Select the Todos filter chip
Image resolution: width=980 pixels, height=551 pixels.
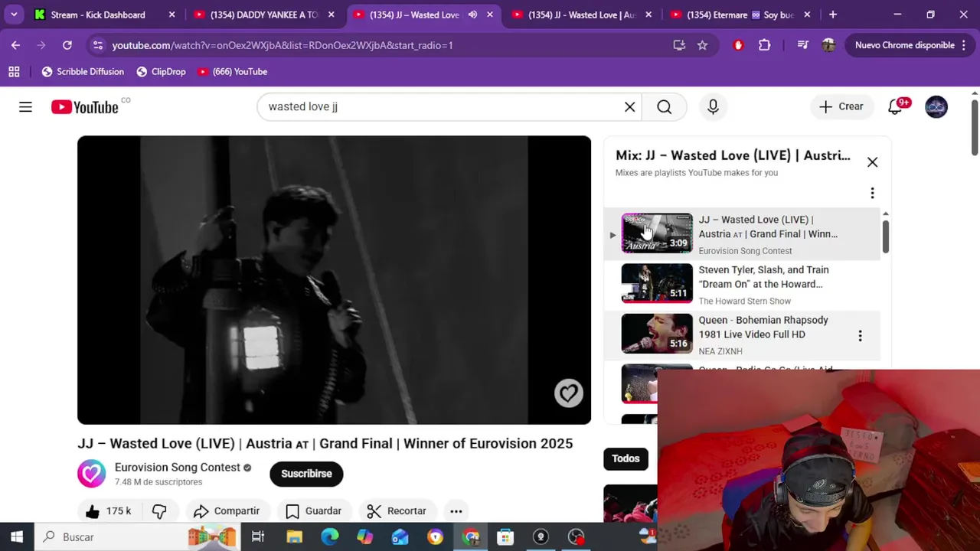[626, 458]
